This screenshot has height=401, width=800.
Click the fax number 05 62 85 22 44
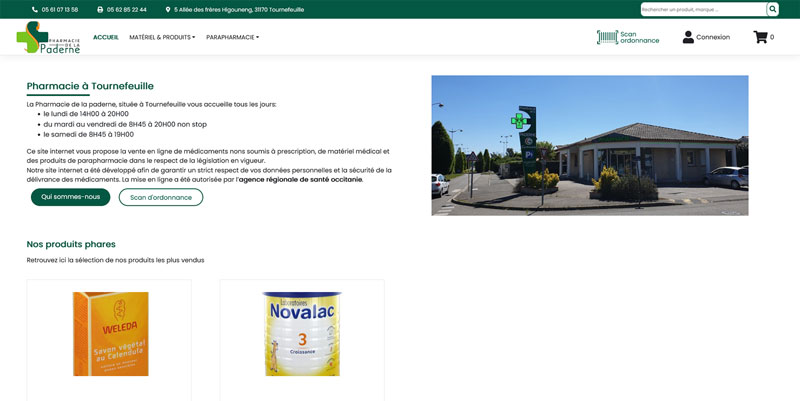point(127,9)
